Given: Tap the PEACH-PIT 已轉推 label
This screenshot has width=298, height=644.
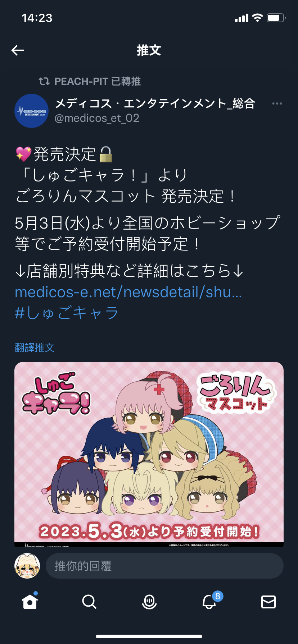Looking at the screenshot, I should (x=98, y=81).
